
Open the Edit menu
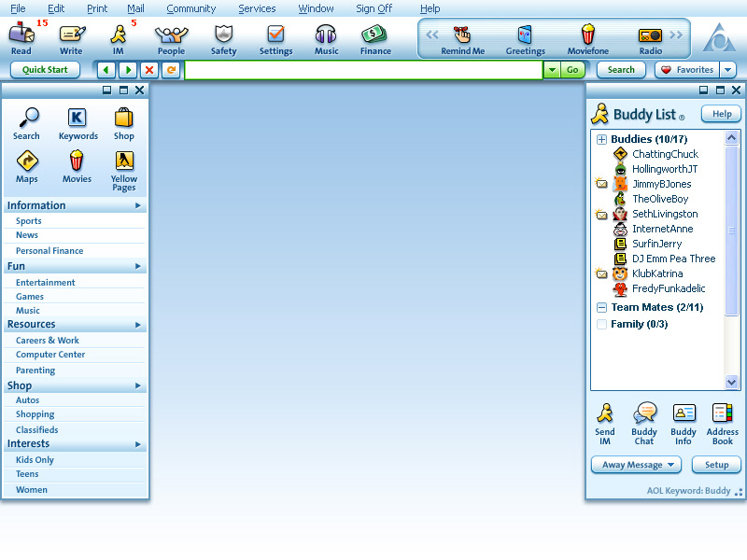point(56,8)
